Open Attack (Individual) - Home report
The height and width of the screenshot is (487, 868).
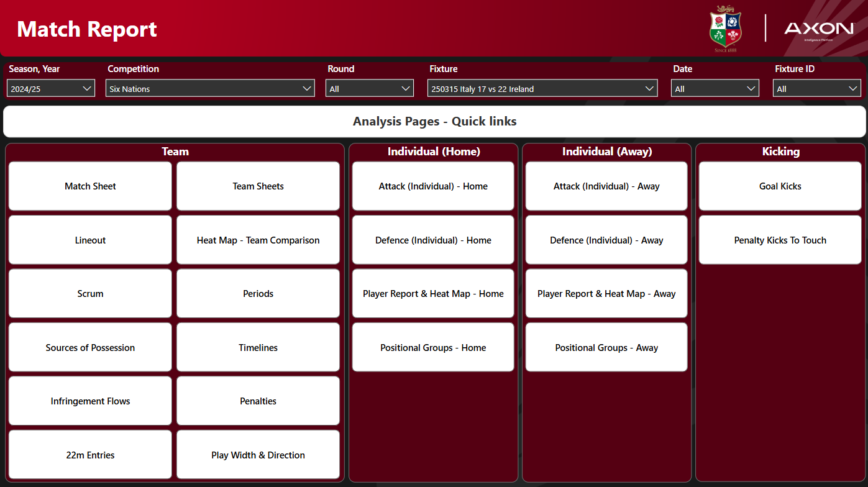[x=432, y=186]
